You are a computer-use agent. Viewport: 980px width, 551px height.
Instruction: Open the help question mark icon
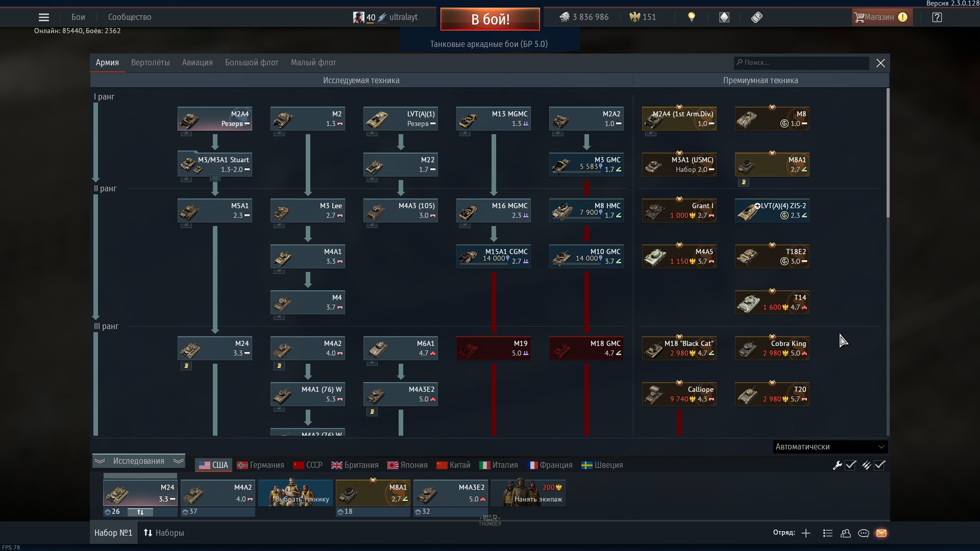tap(937, 17)
